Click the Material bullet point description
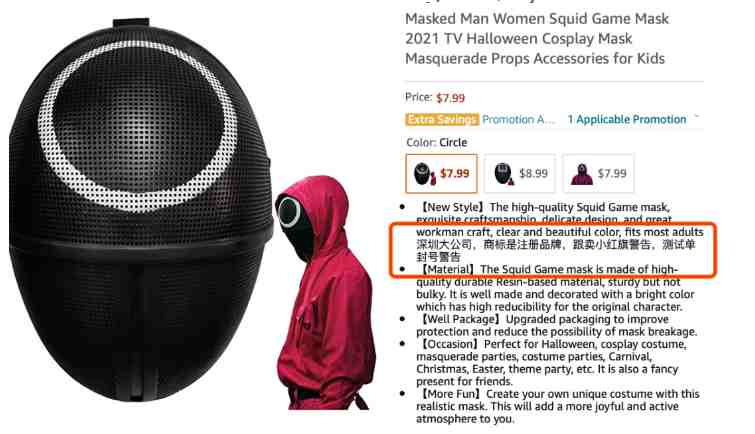 pos(555,288)
